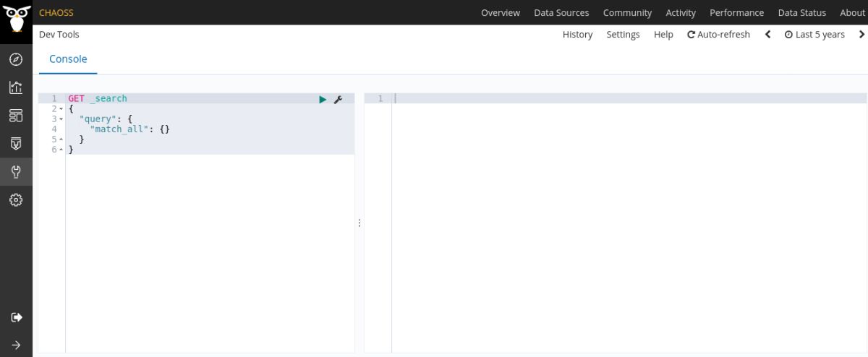Click GET _search request line
868x357 pixels.
[98, 98]
